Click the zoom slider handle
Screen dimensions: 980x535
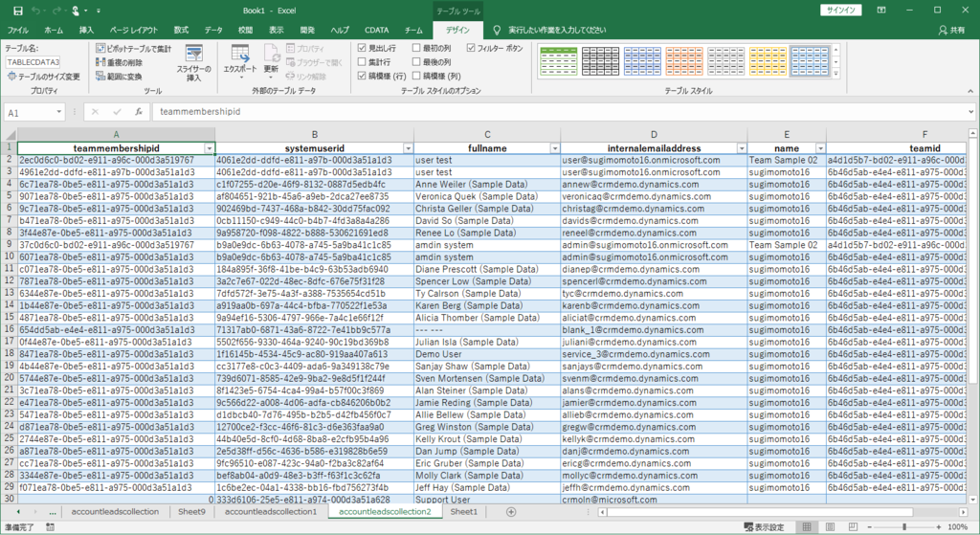point(903,527)
